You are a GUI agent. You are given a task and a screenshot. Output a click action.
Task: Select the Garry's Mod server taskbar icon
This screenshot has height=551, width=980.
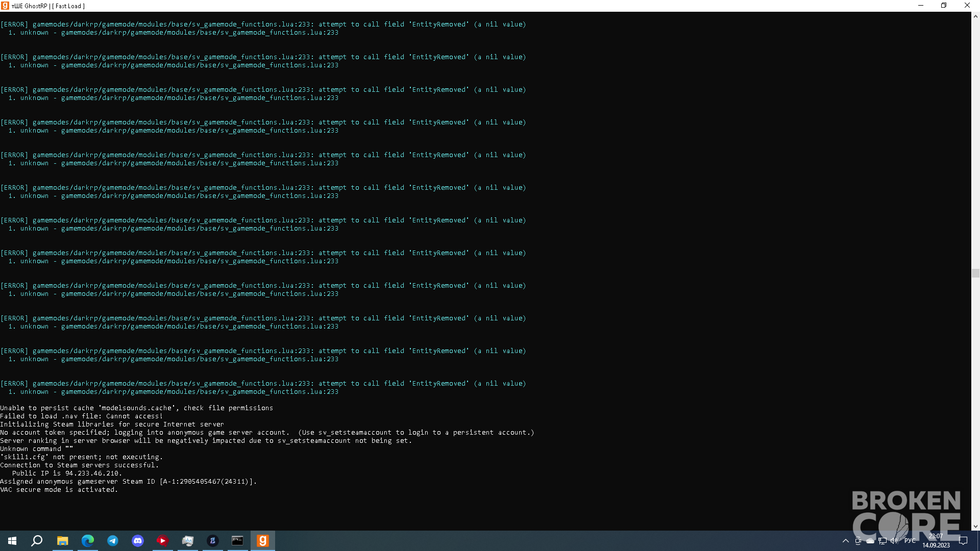pyautogui.click(x=263, y=541)
